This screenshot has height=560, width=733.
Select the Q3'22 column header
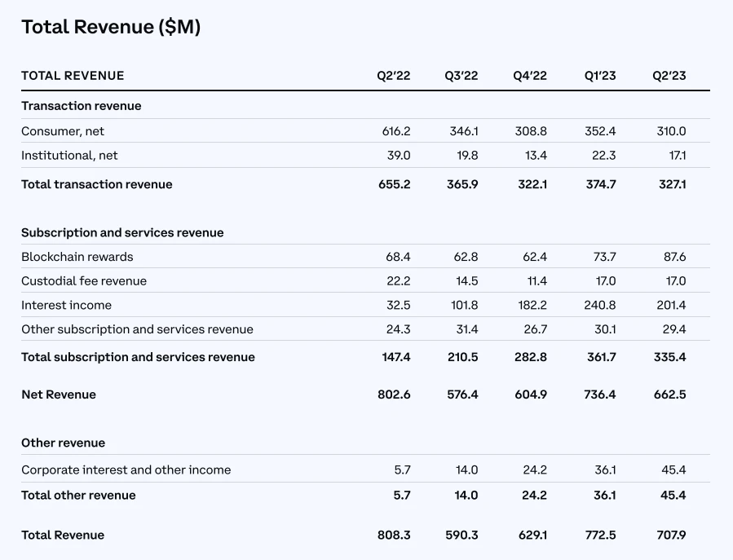click(x=461, y=76)
